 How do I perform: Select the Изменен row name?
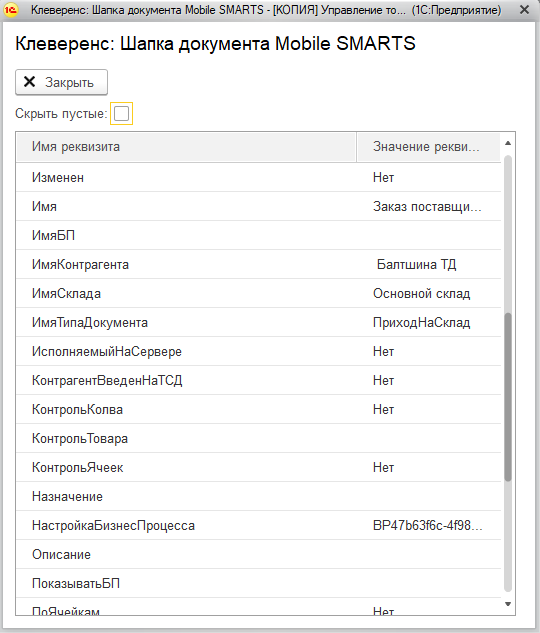(58, 178)
